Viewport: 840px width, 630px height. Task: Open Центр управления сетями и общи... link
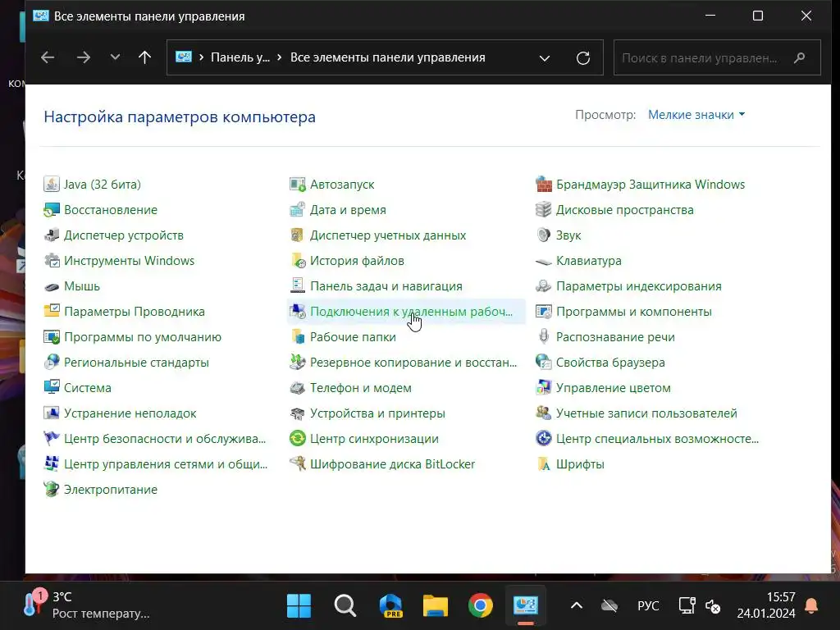[166, 464]
